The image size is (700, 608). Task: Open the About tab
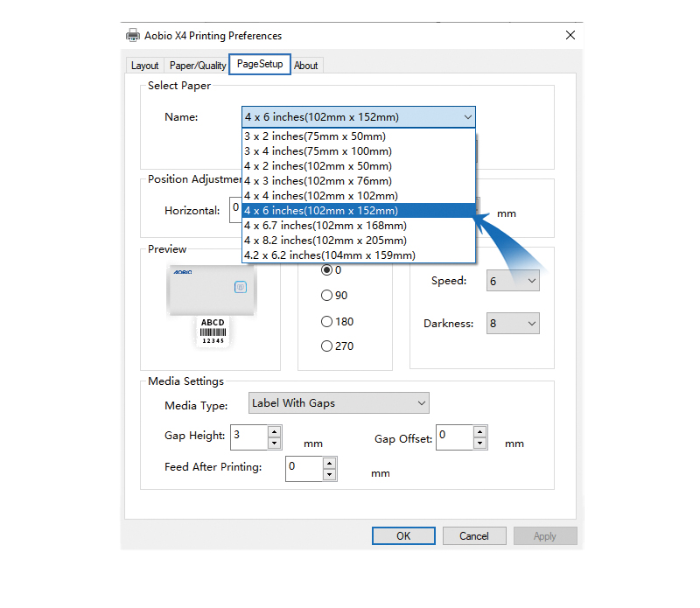pyautogui.click(x=305, y=66)
